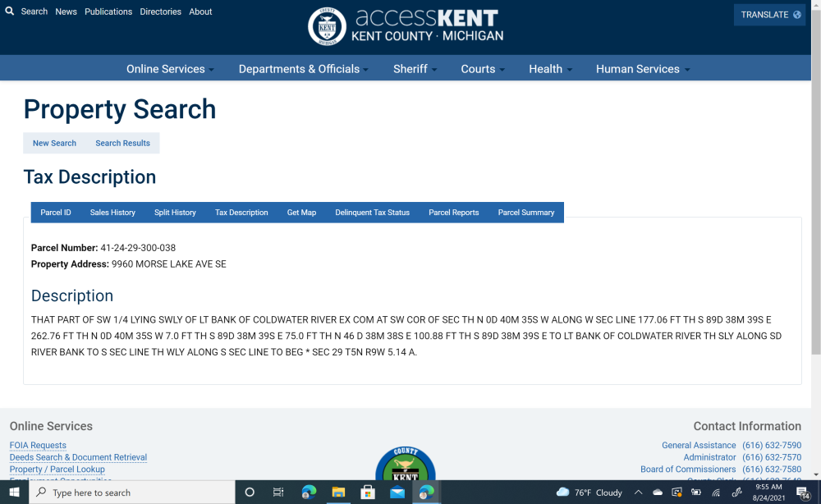Viewport: 821px width, 504px height.
Task: Expand the Human Services menu
Action: point(642,69)
